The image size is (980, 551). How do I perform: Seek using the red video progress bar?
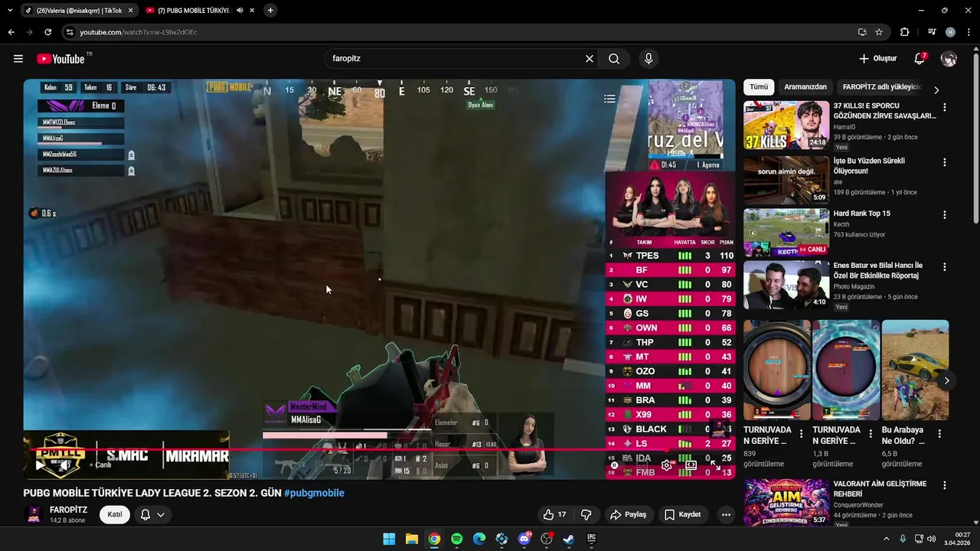[379, 449]
